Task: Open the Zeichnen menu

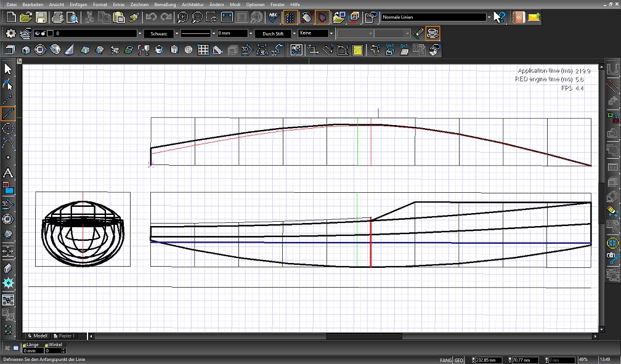Action: point(139,4)
